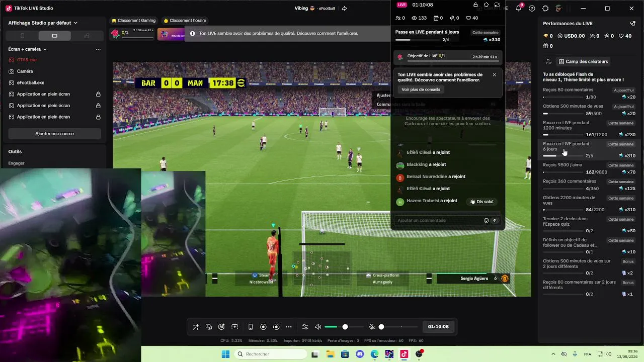
Task: Open the media and music icon in bottom toolbar
Action: pos(209,327)
